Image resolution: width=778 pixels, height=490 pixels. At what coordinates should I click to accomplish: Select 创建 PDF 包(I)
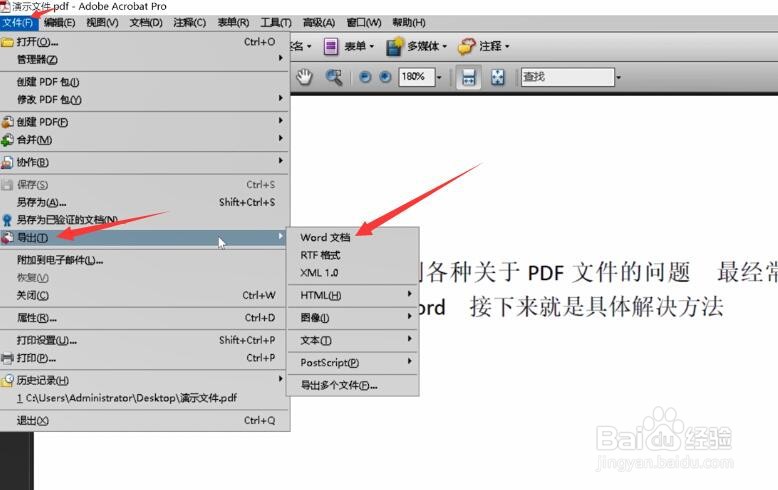[145, 82]
